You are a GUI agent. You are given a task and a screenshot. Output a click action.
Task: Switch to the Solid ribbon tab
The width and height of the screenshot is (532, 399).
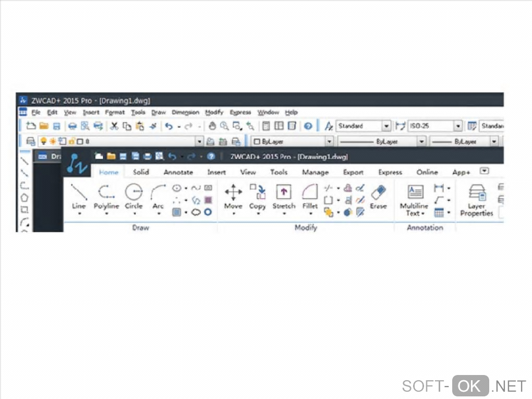[141, 172]
